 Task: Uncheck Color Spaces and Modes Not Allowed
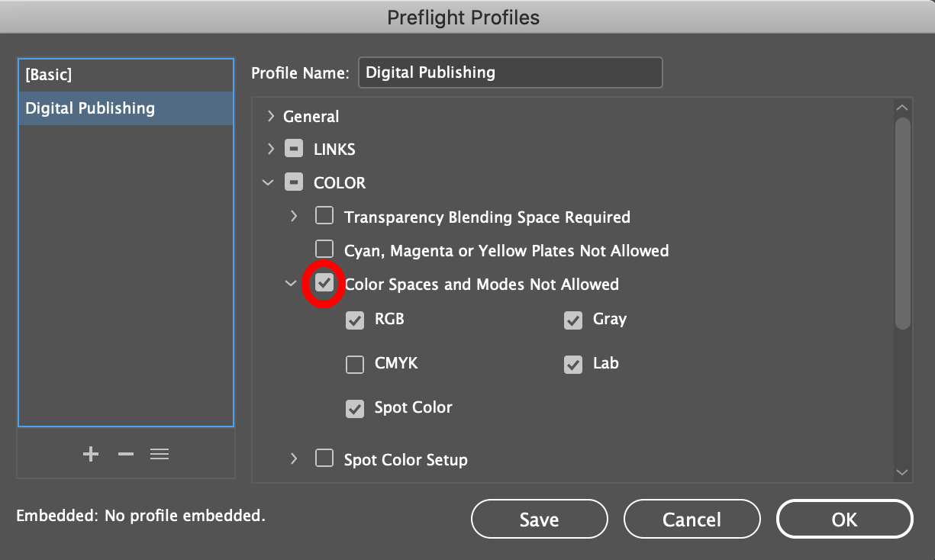tap(324, 283)
